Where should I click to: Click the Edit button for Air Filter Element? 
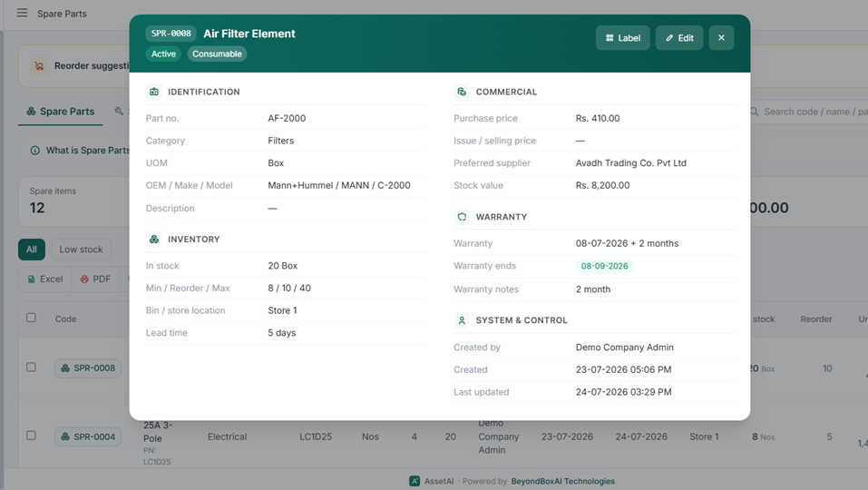click(x=679, y=37)
